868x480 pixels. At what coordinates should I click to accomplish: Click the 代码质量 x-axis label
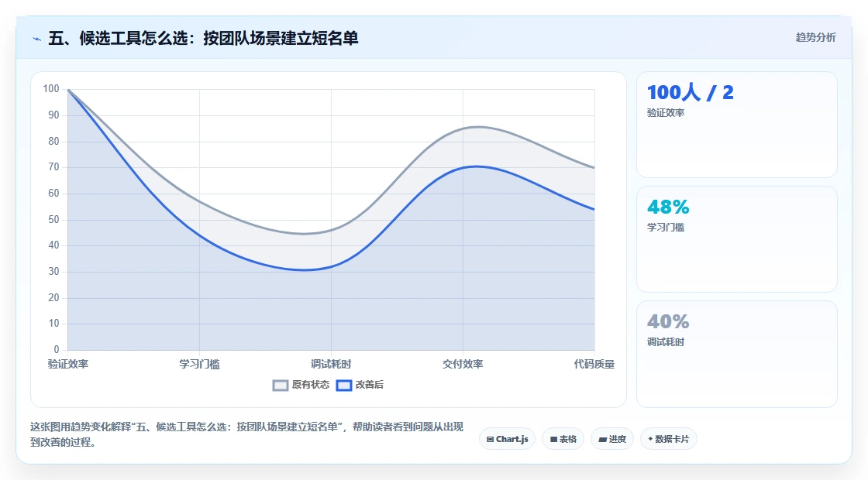594,364
